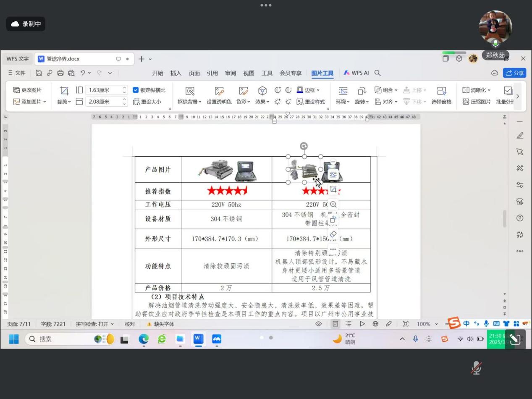Click the search magnifier beside WPS AI
Viewport: 532px width, 399px height.
pos(377,73)
